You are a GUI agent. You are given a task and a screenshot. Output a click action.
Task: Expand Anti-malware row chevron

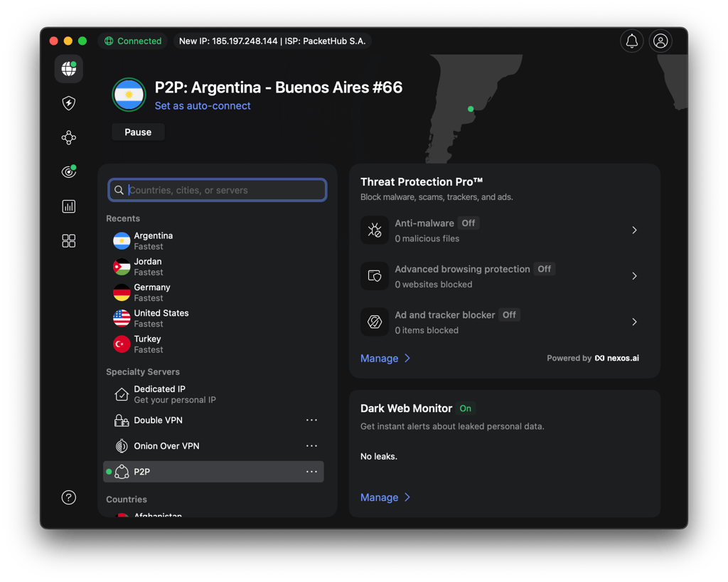click(x=634, y=230)
